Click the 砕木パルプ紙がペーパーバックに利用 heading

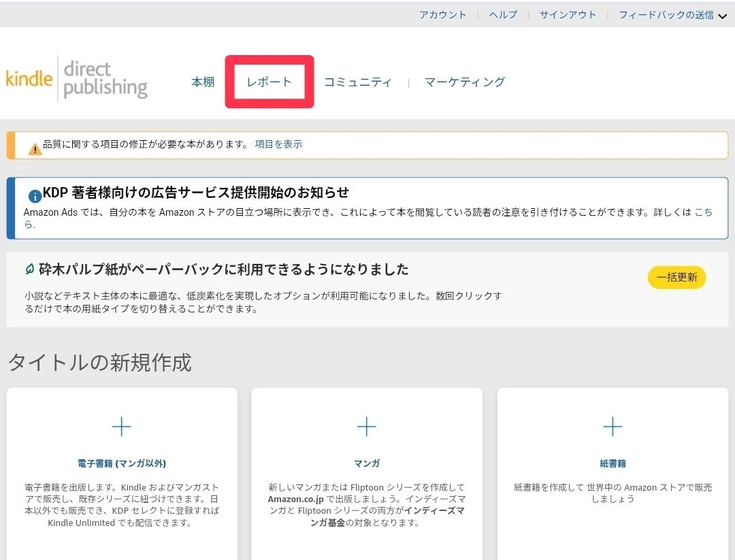(224, 269)
